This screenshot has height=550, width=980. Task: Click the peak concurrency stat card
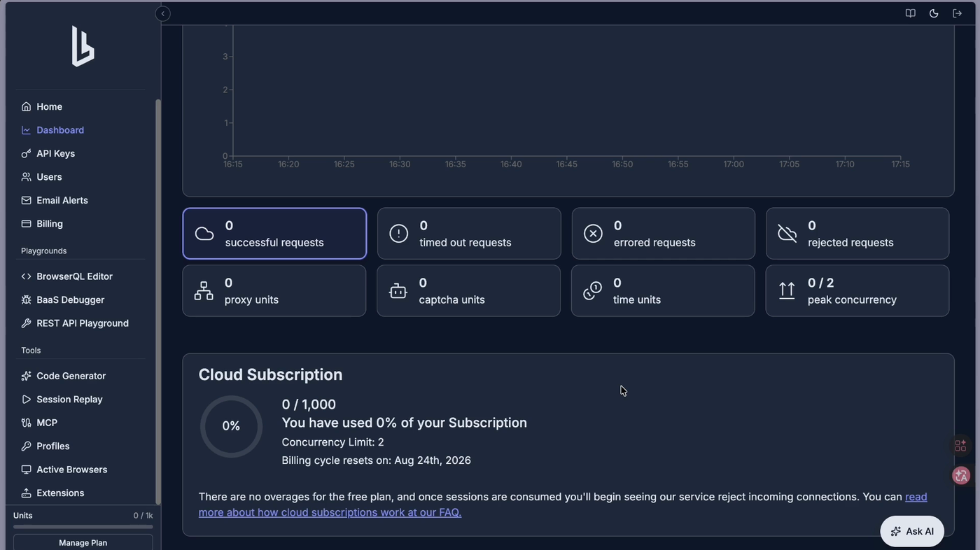point(857,290)
